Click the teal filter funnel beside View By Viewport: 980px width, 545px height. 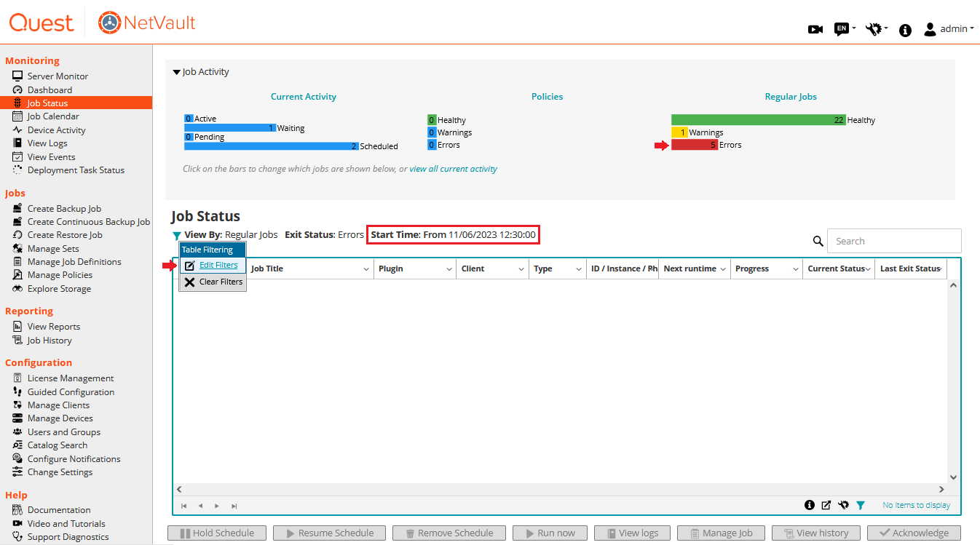pos(176,236)
